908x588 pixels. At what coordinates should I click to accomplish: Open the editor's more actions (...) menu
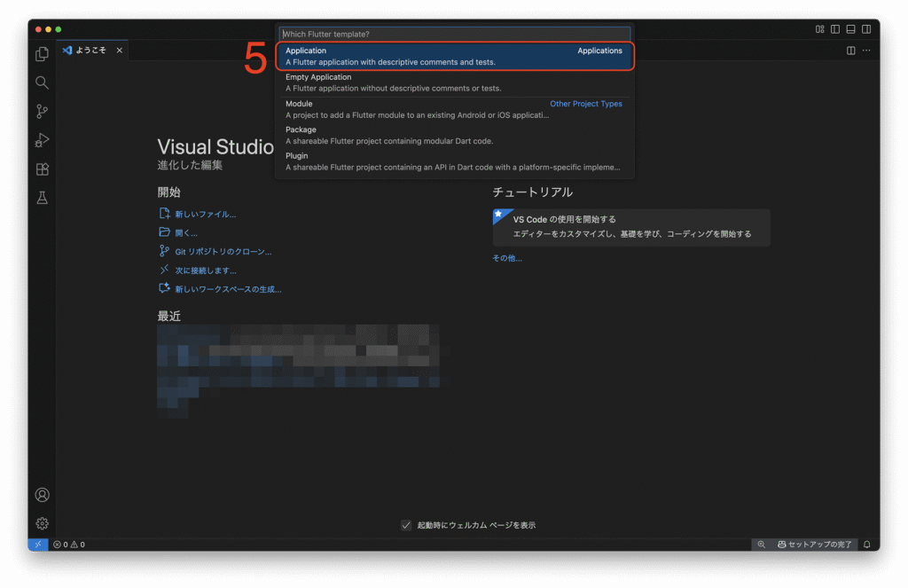(866, 51)
